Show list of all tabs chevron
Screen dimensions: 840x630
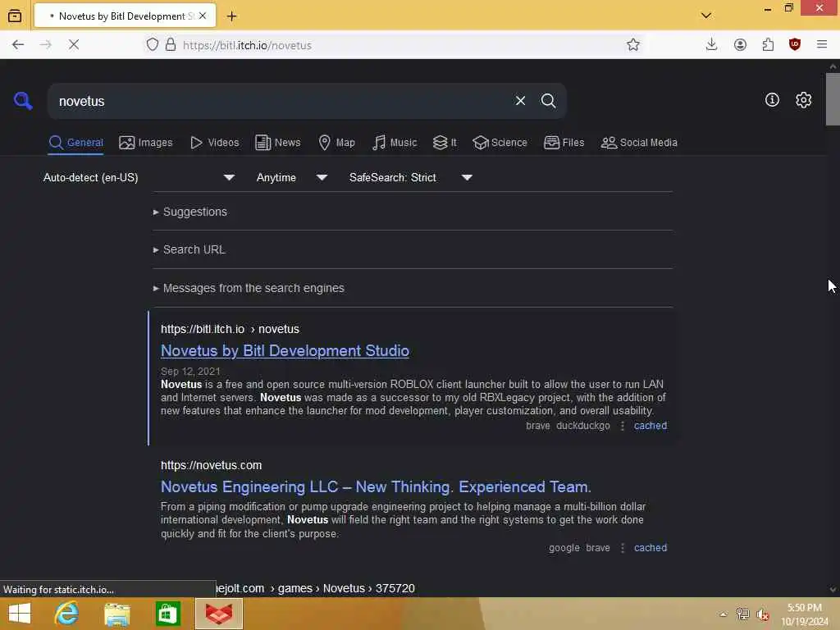click(x=706, y=16)
